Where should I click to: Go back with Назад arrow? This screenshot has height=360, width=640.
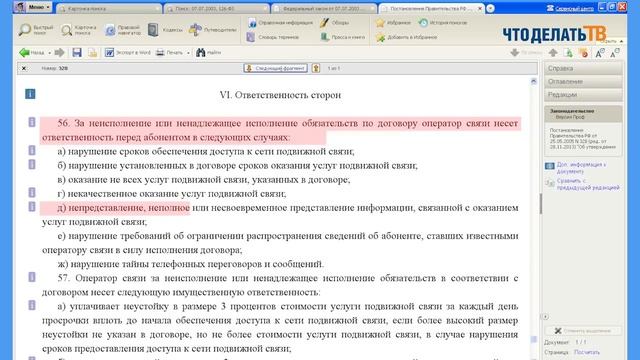[x=31, y=53]
